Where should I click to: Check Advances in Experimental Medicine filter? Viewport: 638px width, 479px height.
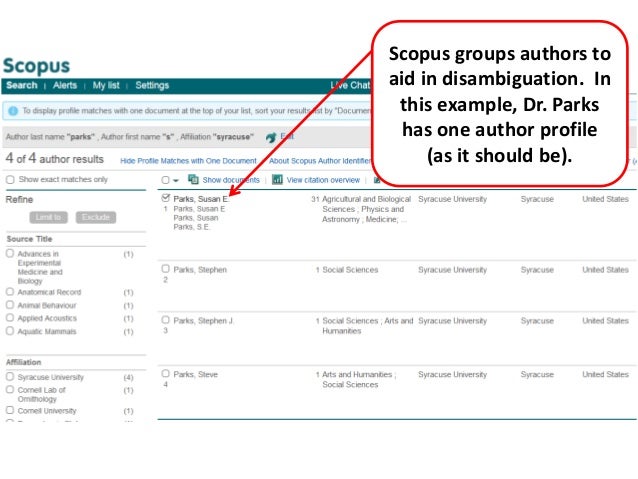point(10,253)
